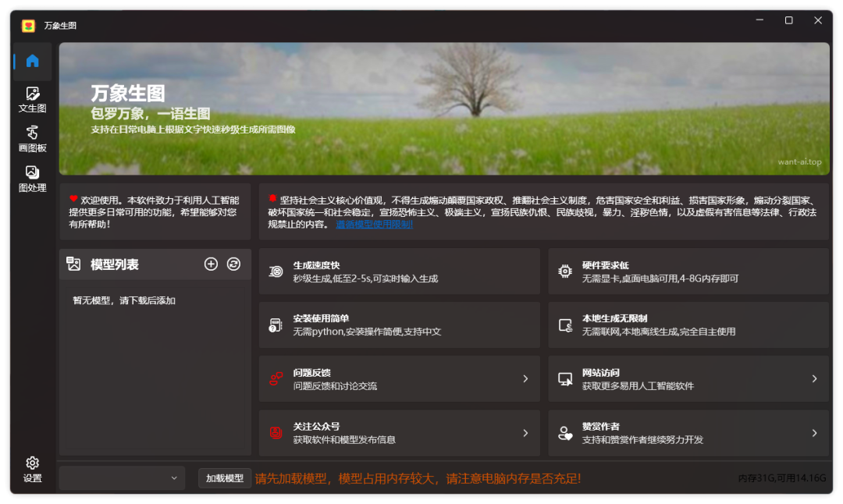
Task: Click the 生成速度快 feature title
Action: pyautogui.click(x=317, y=265)
